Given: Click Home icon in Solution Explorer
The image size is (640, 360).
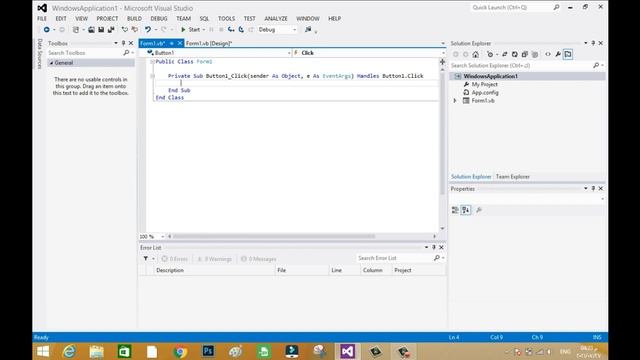Looking at the screenshot, I should [x=476, y=54].
